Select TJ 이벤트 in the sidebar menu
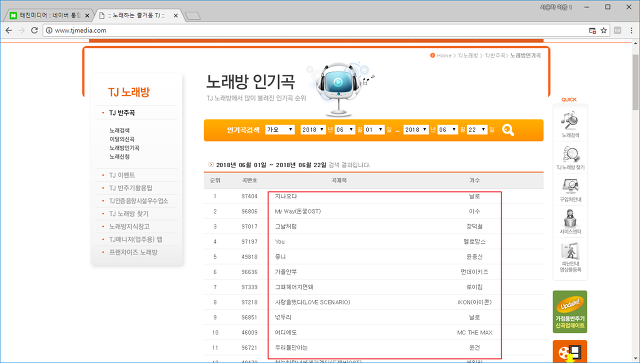Viewport: 640px width, 363px height. [x=122, y=175]
